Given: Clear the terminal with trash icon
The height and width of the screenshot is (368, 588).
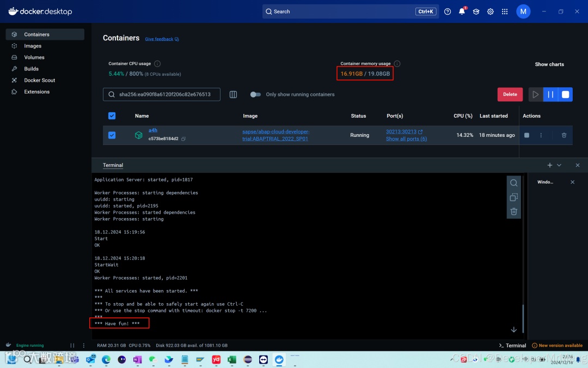Looking at the screenshot, I should (x=514, y=212).
